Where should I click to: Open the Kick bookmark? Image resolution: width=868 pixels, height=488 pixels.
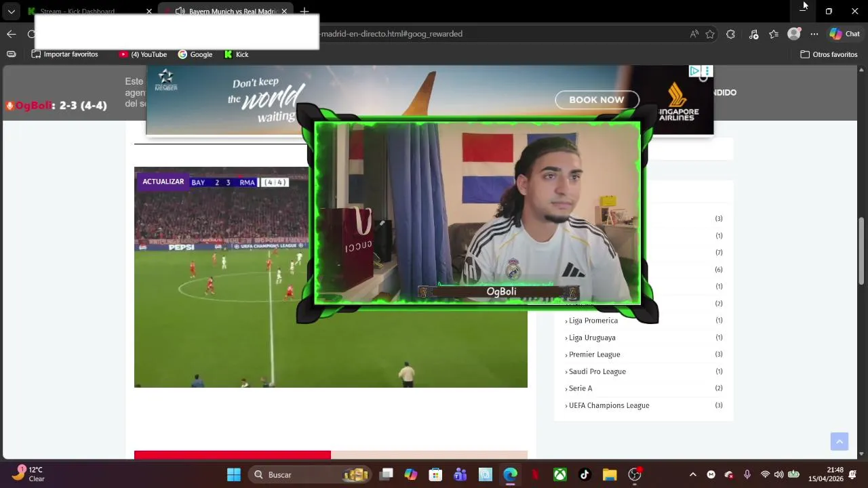[x=236, y=54]
